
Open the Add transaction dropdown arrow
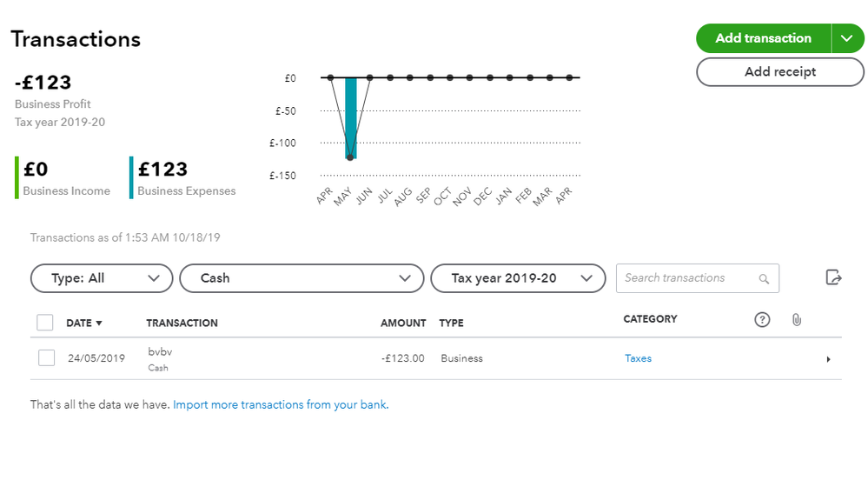[847, 38]
